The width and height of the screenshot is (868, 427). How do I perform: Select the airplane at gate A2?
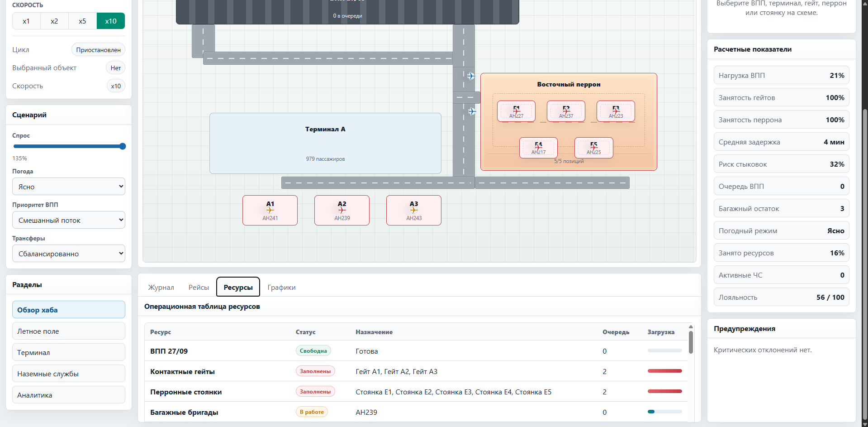[x=342, y=210]
